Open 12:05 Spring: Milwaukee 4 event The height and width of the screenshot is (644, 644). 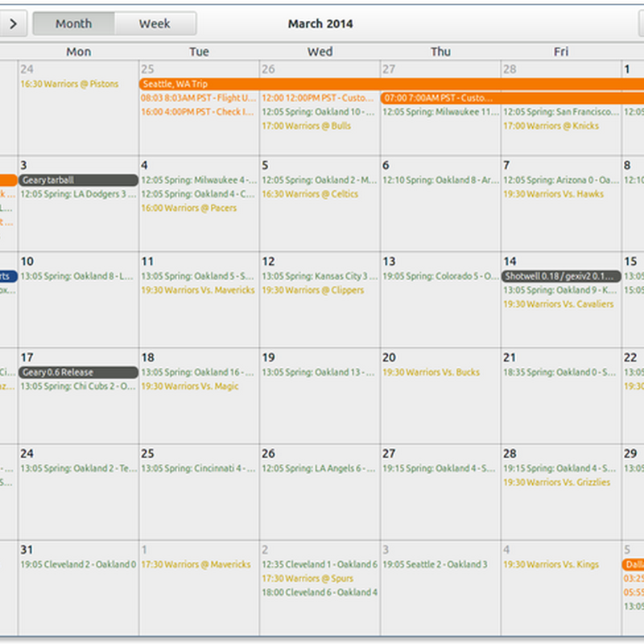199,180
